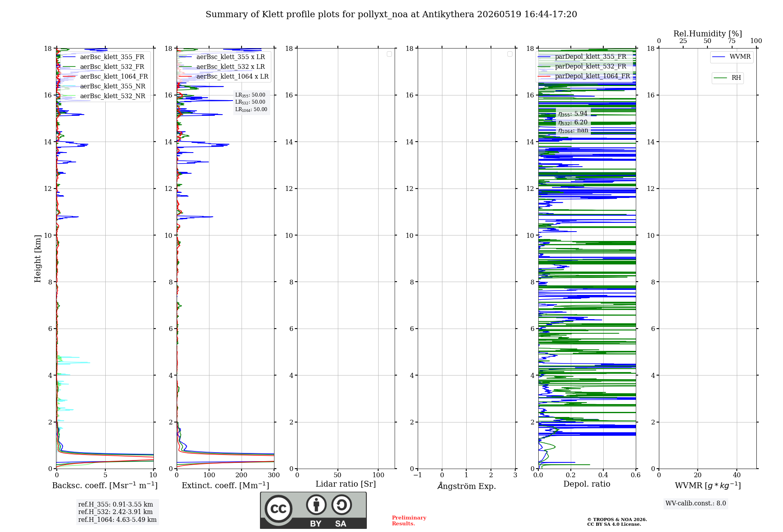Click the Creative Commons CC logo icon
Image resolution: width=783 pixels, height=532 pixels.
278,509
